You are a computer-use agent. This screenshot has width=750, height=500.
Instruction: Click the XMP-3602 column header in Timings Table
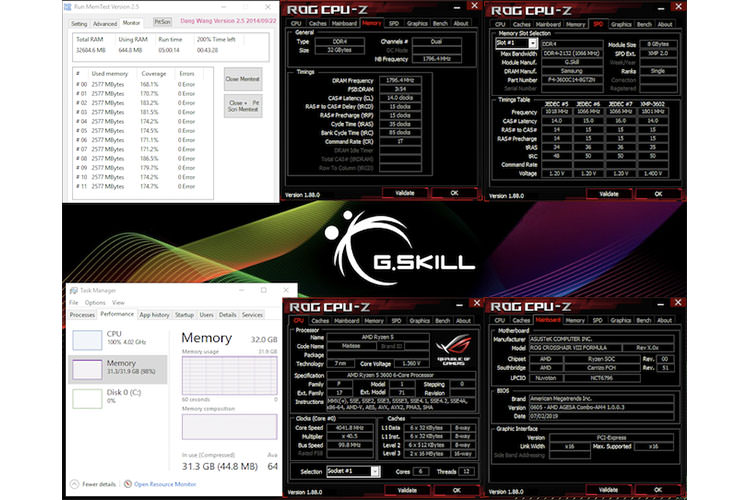tap(653, 103)
